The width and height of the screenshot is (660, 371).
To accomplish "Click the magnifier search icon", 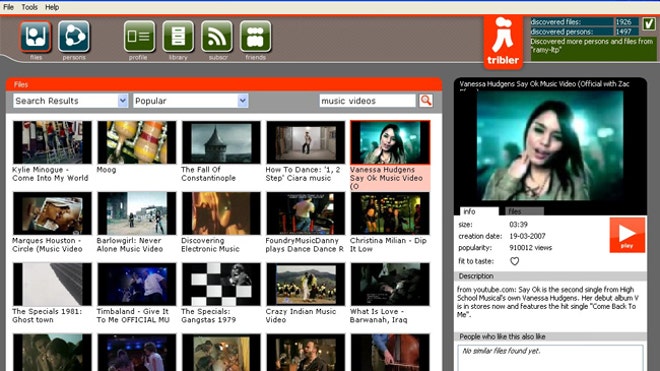I will tap(426, 101).
